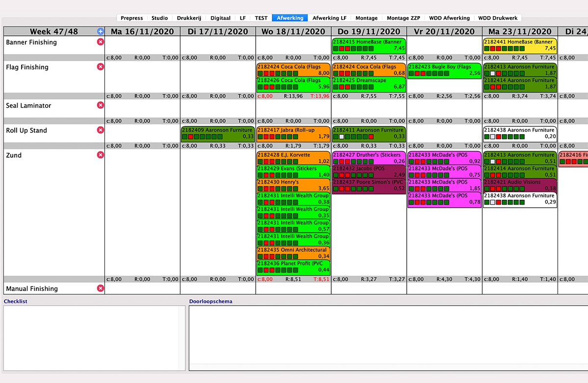Open the Afwerking LF tab
The image size is (588, 383).
[330, 18]
